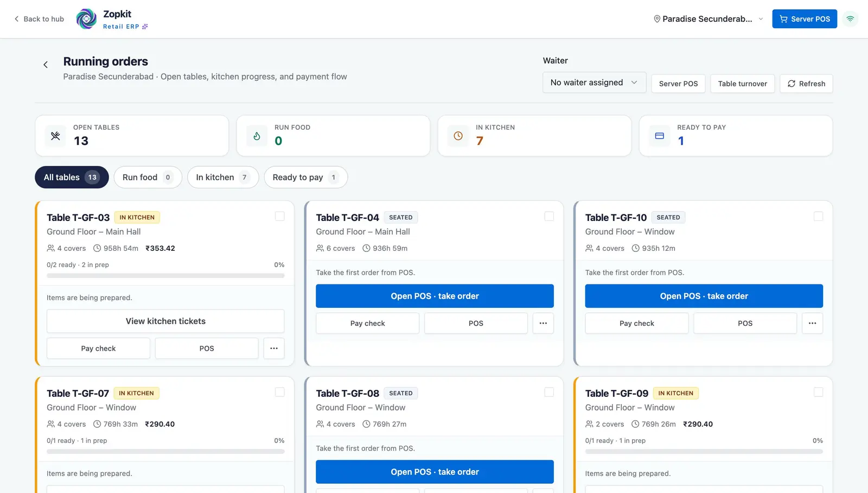Viewport: 868px width, 493px height.
Task: Open more options menu for Table T-GF-04
Action: tap(543, 324)
